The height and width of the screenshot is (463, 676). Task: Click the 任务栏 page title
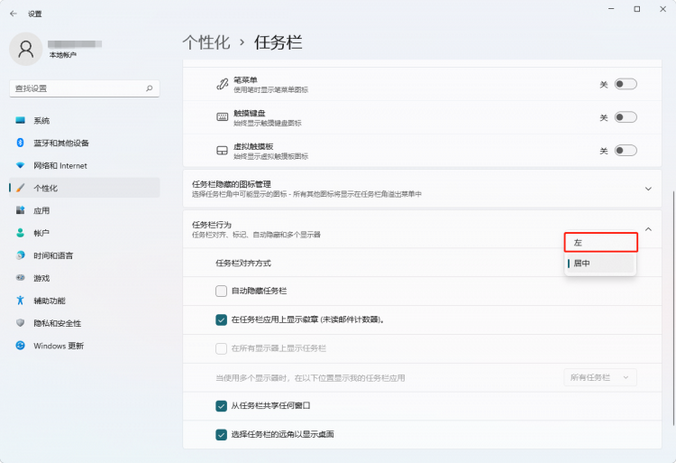point(278,42)
